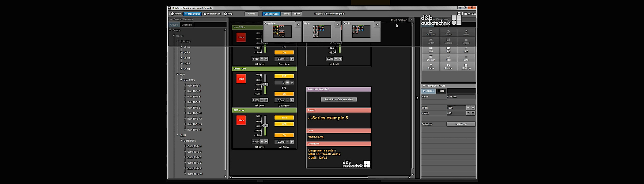This screenshot has height=184, width=644.
Task: Collapse the Outfill tree node
Action: tap(178, 135)
